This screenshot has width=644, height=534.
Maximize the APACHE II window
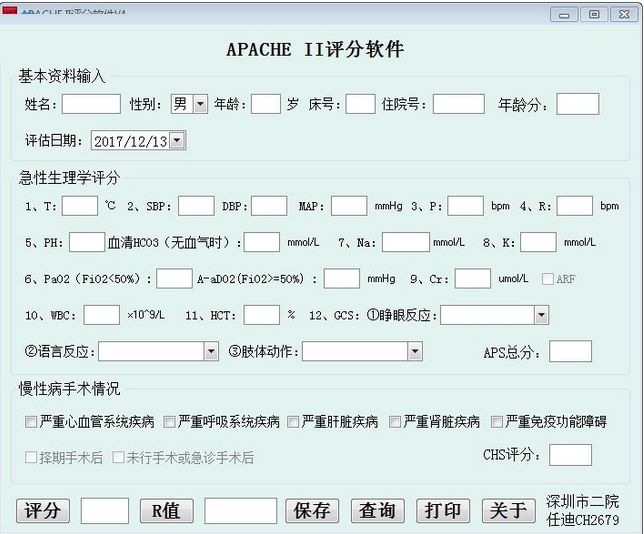click(x=594, y=15)
